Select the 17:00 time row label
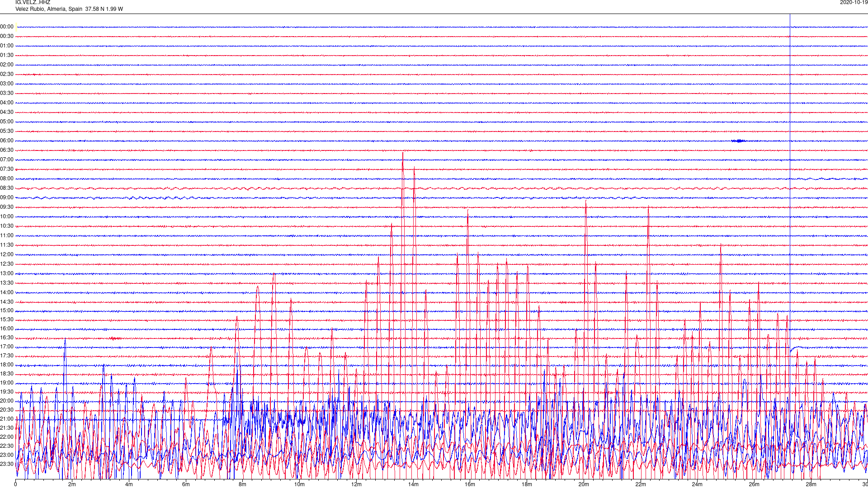The width and height of the screenshot is (868, 488). (x=7, y=347)
